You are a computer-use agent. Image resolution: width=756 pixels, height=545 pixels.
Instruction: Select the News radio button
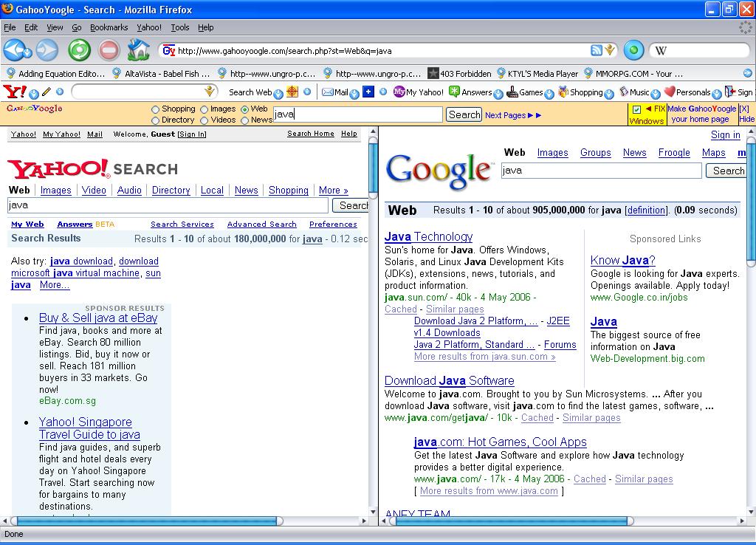point(245,120)
